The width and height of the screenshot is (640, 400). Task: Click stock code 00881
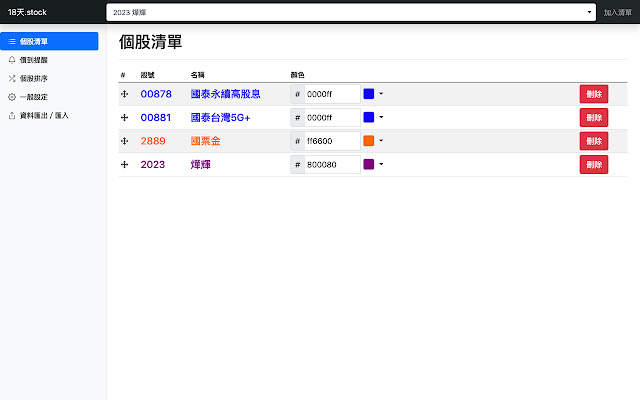tap(156, 118)
